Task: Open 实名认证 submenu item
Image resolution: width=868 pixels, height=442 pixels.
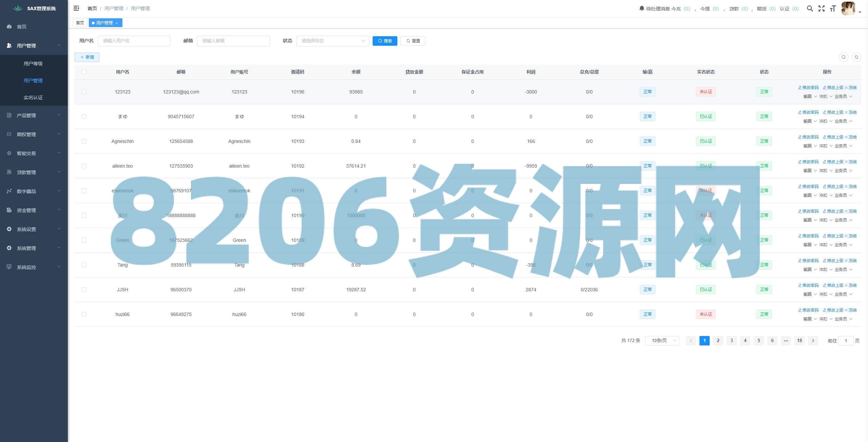Action: [33, 98]
